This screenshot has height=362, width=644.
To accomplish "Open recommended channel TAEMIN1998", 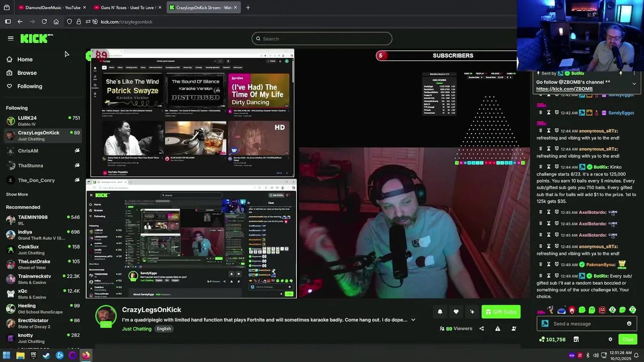I will point(43,220).
